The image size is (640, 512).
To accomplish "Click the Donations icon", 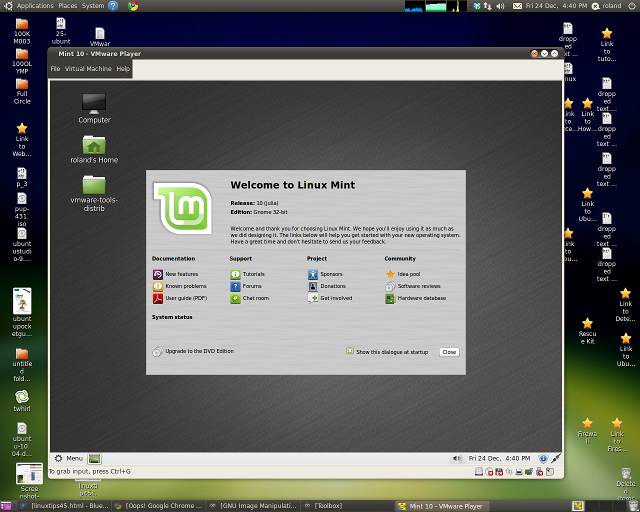I will 313,286.
